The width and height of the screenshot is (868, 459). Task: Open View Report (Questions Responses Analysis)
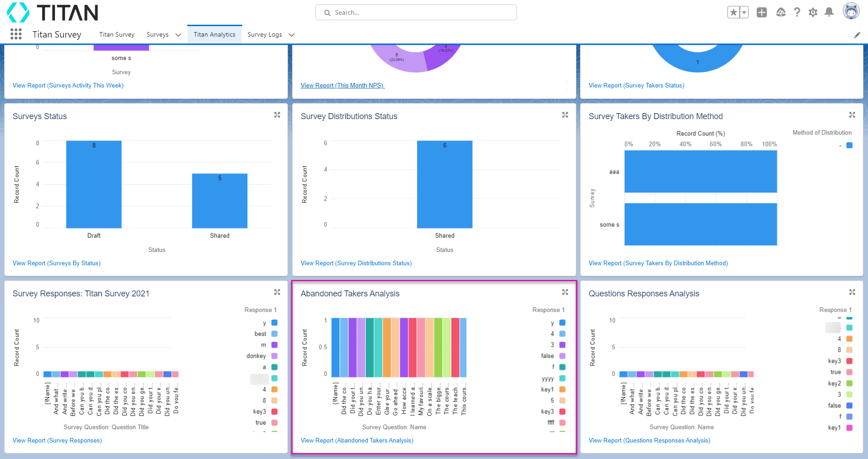pyautogui.click(x=650, y=440)
